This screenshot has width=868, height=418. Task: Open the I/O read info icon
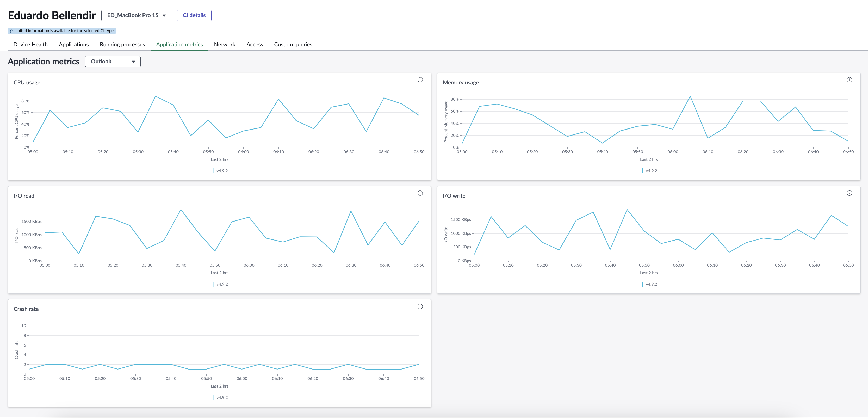420,193
